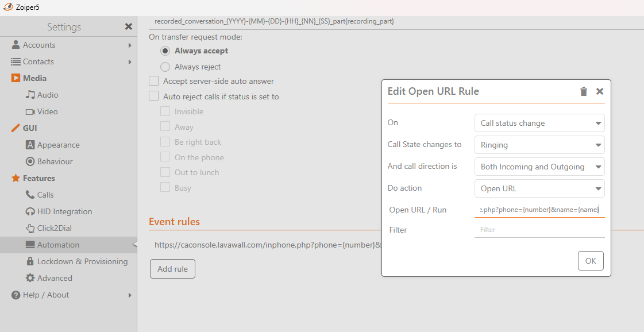This screenshot has width=644, height=332.
Task: Close the Settings panel with X icon
Action: click(129, 26)
